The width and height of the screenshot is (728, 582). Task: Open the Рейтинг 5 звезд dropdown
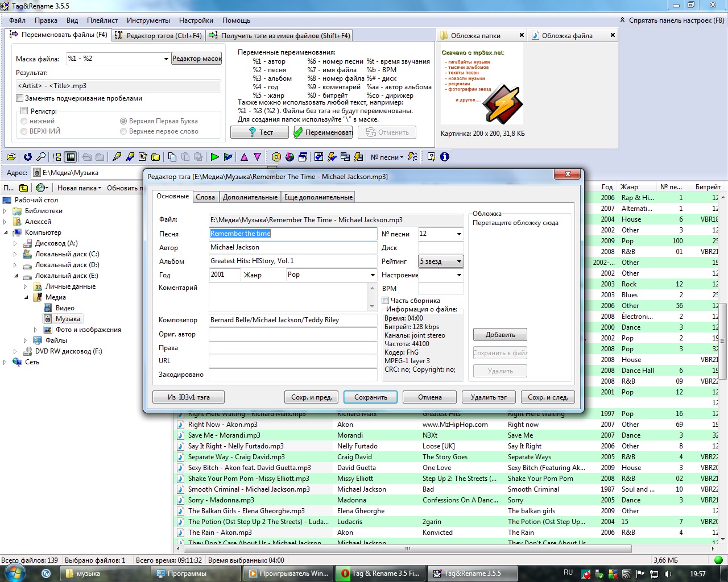tap(459, 261)
